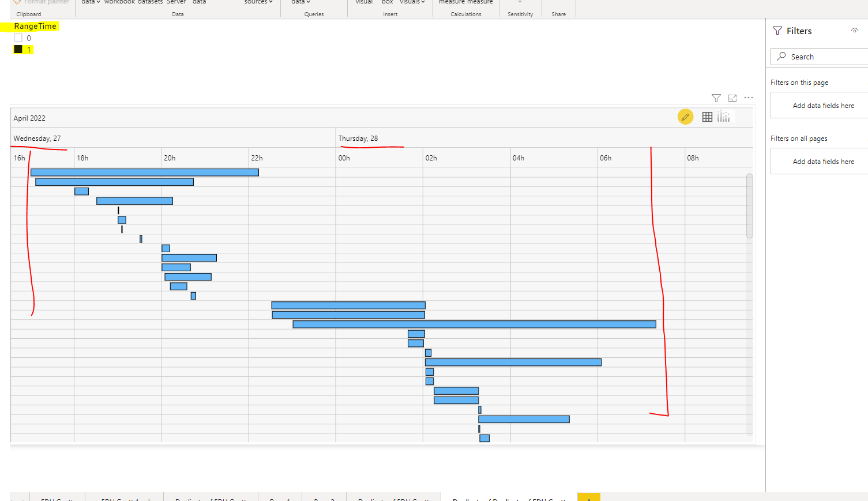Open the Sensitivity dropdown chevron
Viewport: 868px width, 501px height.
coord(520,2)
